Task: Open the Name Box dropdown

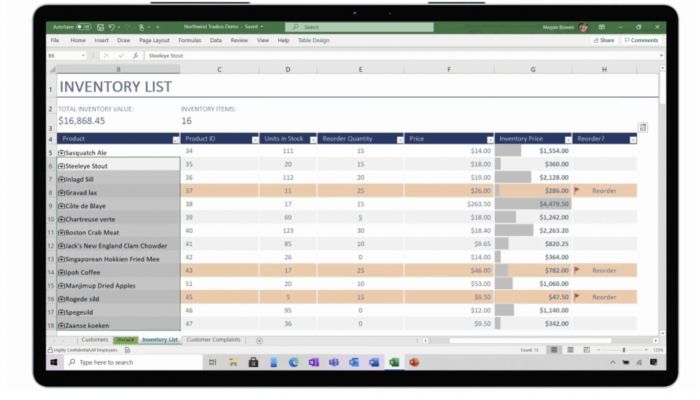Action: click(83, 56)
